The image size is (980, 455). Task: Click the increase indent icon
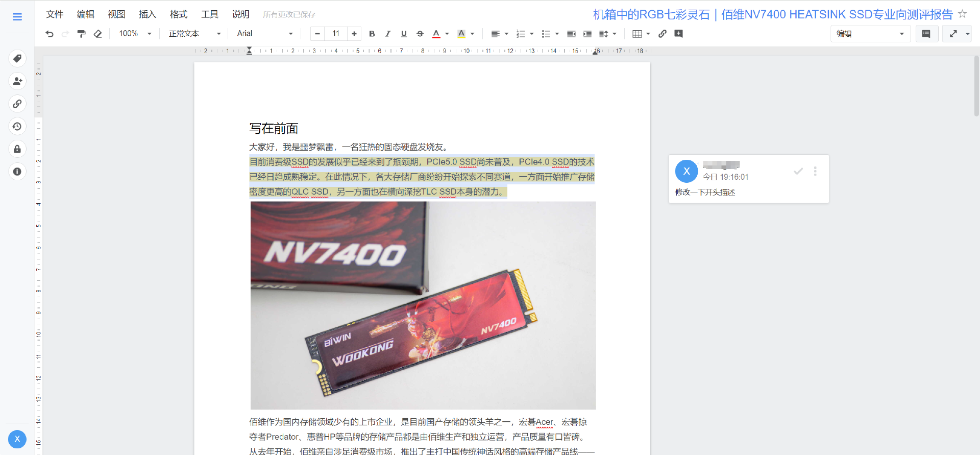[x=587, y=34]
